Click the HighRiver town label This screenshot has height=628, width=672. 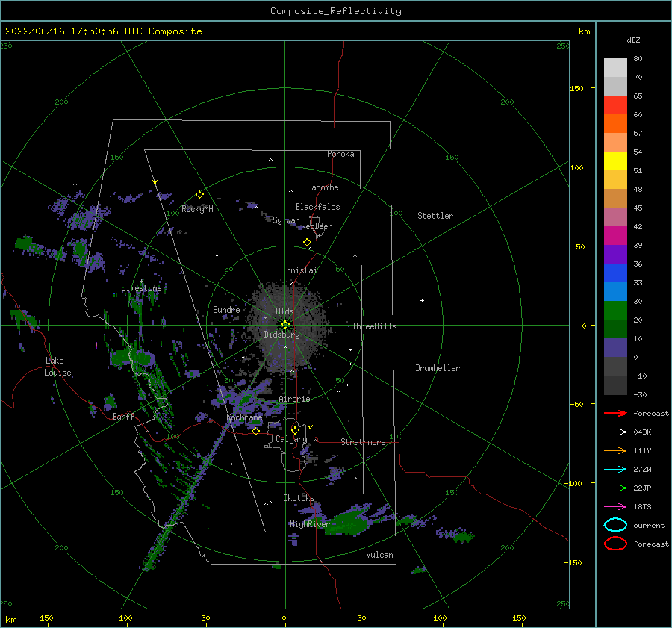click(x=310, y=524)
